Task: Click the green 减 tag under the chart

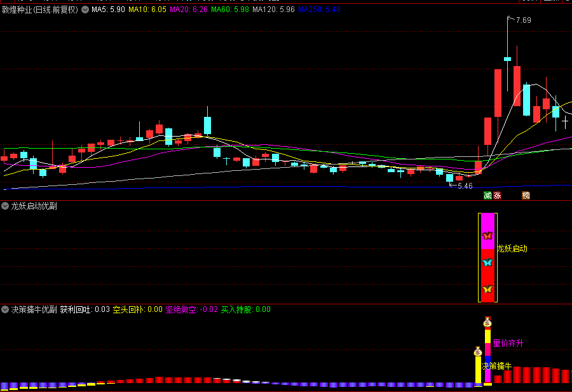Action: point(487,196)
